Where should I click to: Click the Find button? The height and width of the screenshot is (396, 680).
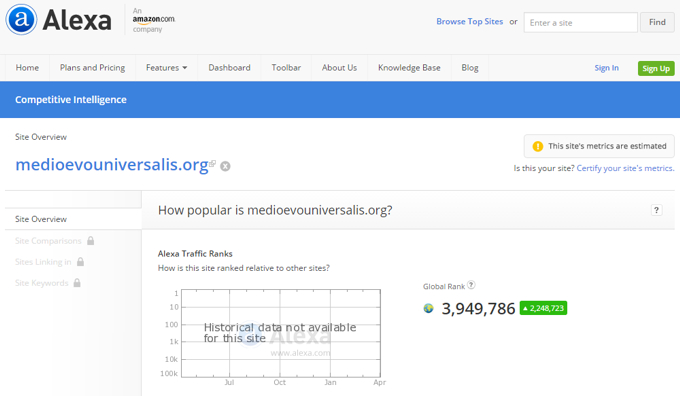657,22
